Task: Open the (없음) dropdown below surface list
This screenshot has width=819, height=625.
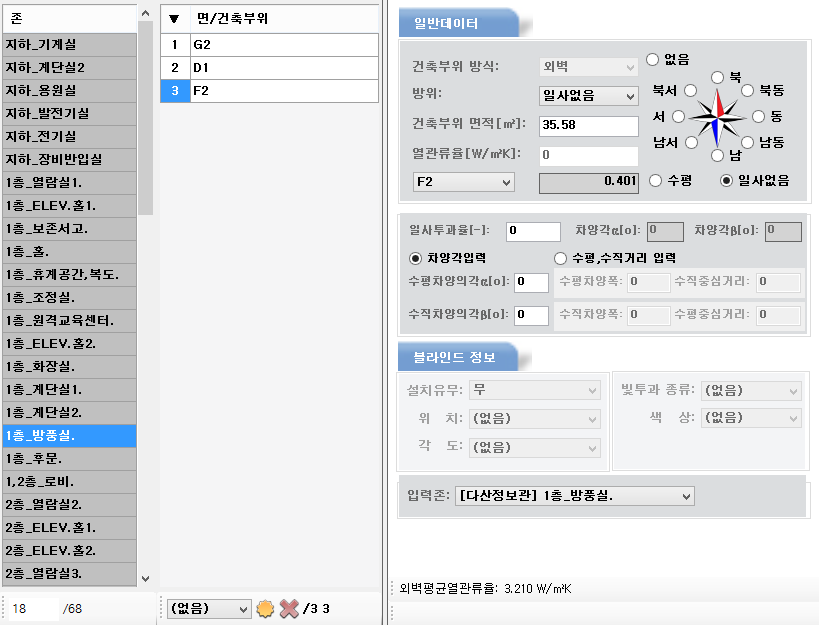Action: 209,608
